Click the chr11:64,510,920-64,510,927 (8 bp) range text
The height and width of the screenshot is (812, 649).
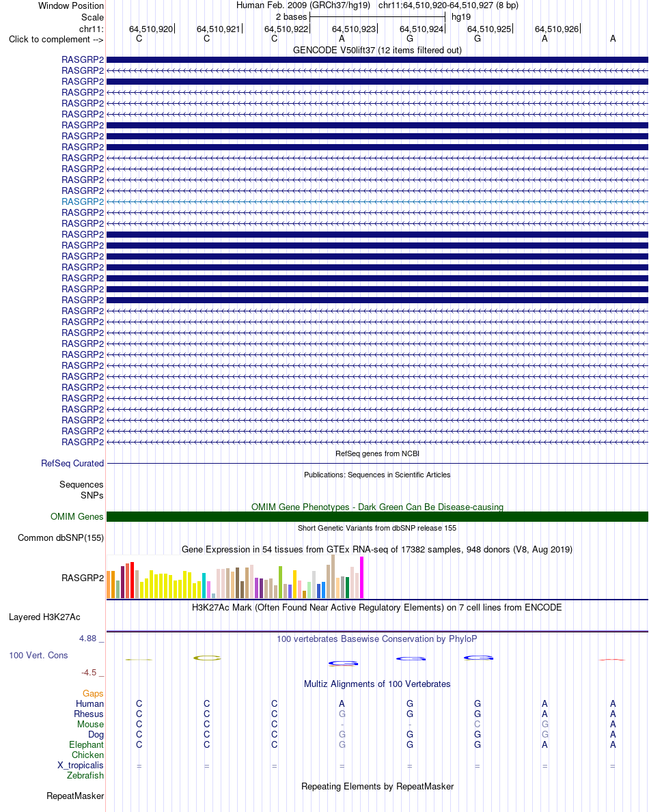[448, 5]
